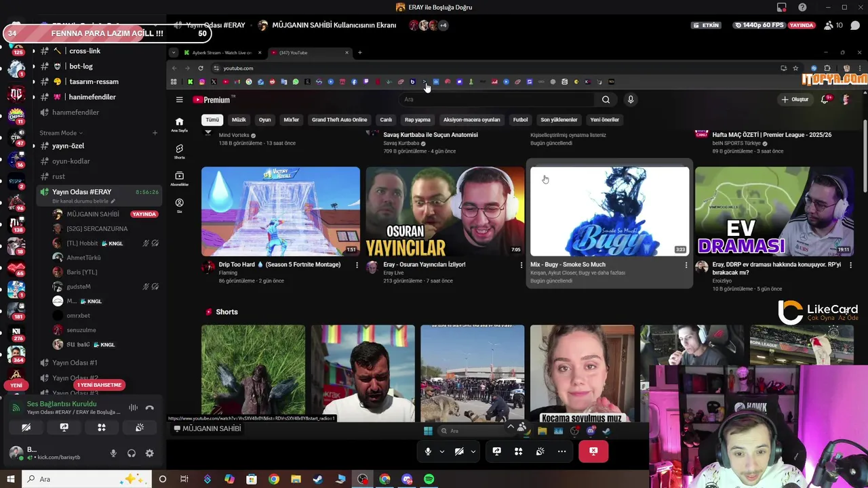Viewport: 868px width, 488px height.
Task: Stop watching stream with the red button
Action: [x=593, y=451]
